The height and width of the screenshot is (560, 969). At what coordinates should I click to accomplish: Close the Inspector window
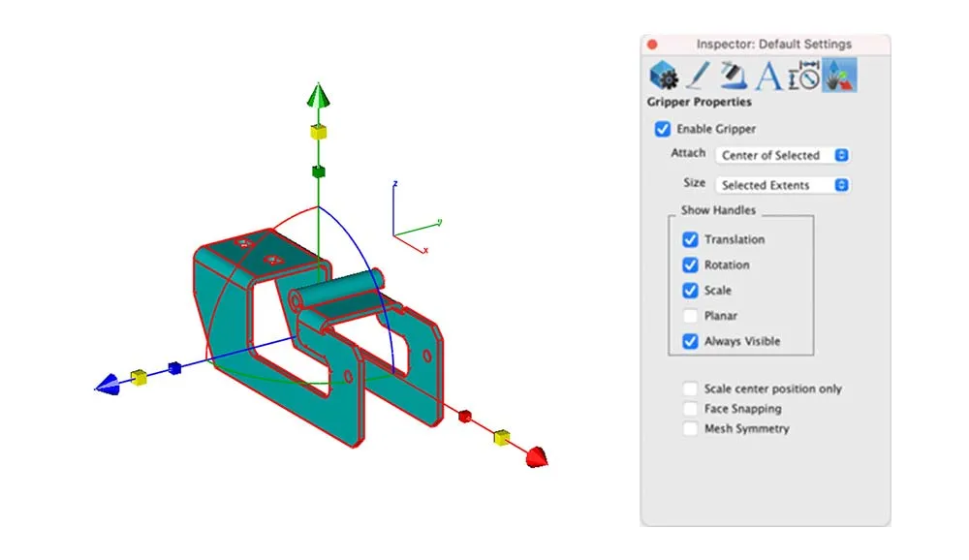point(652,45)
